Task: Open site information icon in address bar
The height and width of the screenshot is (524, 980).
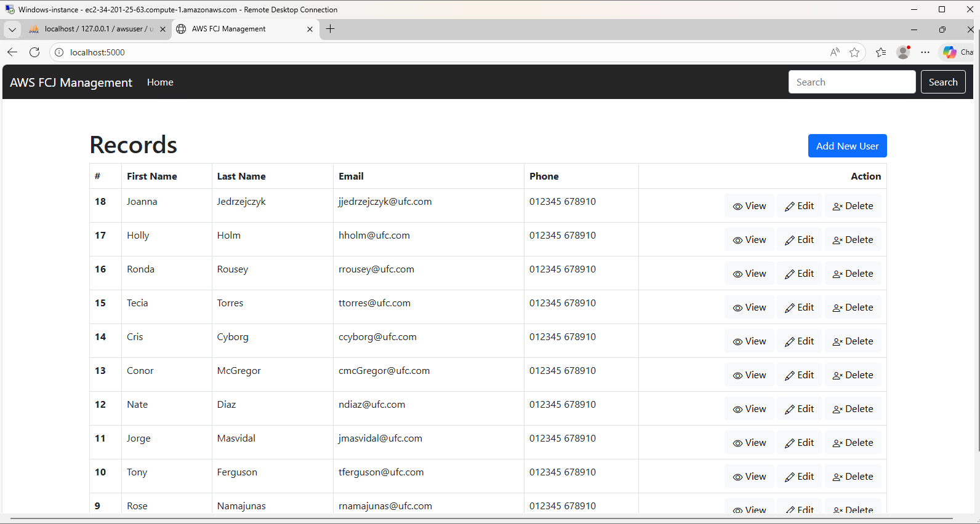Action: pos(59,52)
